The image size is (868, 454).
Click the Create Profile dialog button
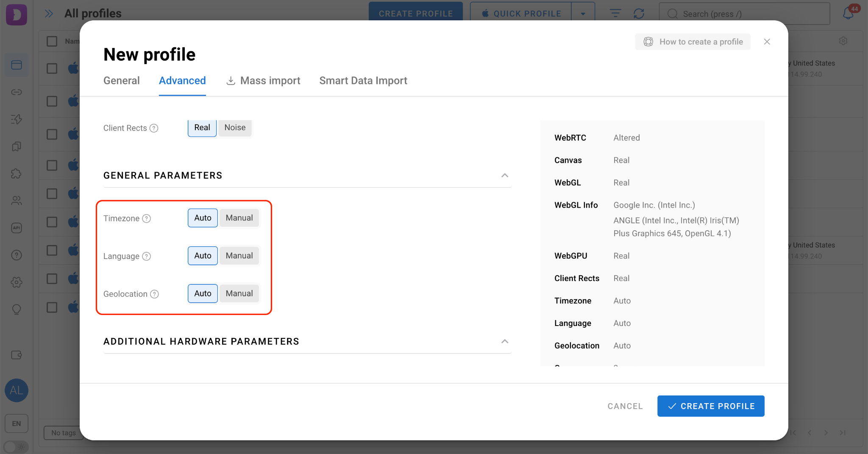pos(711,406)
